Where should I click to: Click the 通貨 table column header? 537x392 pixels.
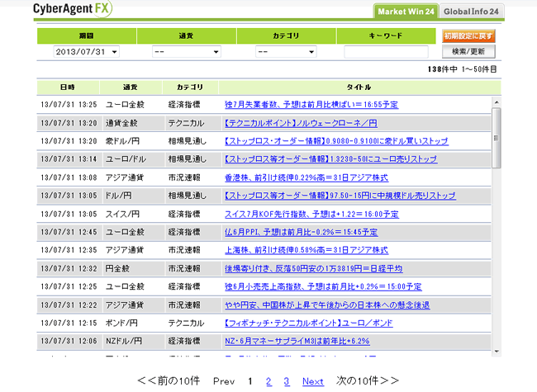point(131,87)
